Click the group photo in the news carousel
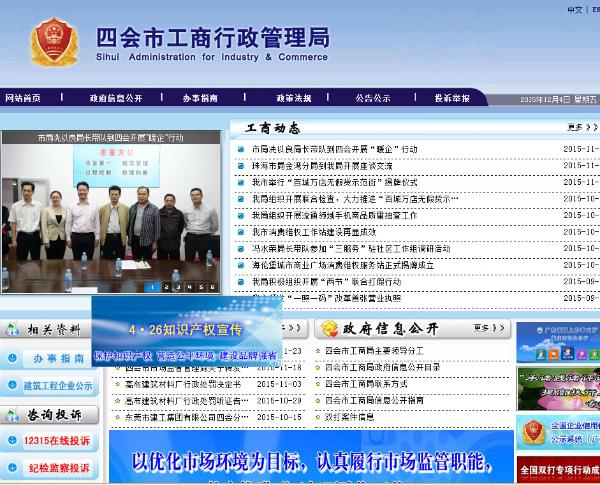This screenshot has width=600, height=485. point(109,210)
